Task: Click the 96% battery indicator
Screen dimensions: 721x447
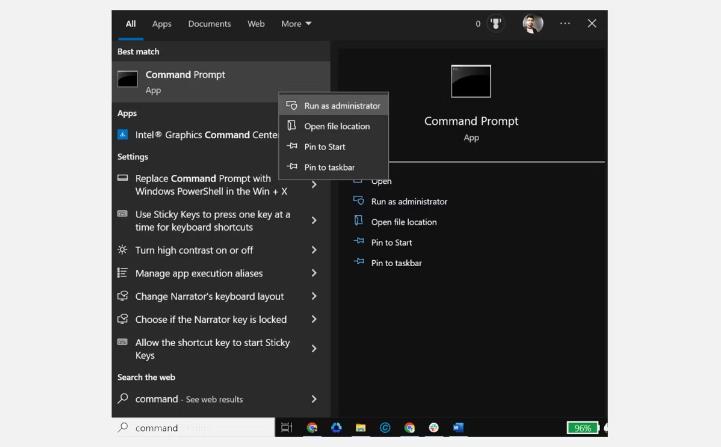Action: (x=583, y=428)
